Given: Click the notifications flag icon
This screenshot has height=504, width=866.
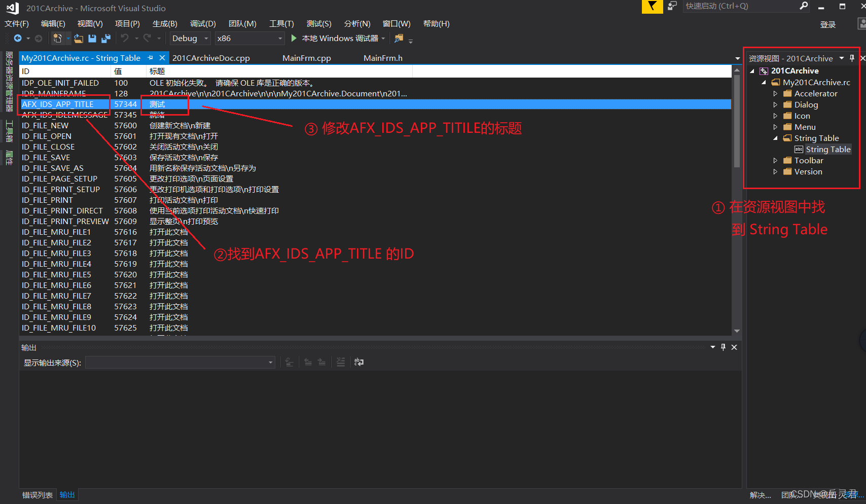Looking at the screenshot, I should click(x=653, y=7).
